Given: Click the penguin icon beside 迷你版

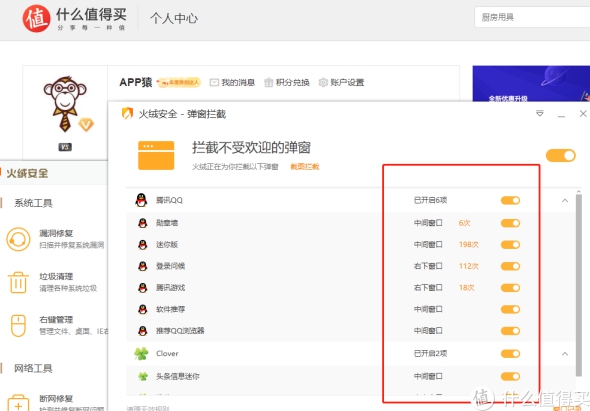Looking at the screenshot, I should [142, 245].
